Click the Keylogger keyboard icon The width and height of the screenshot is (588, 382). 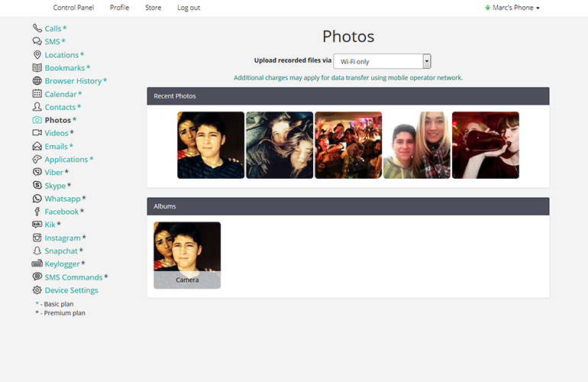37,264
